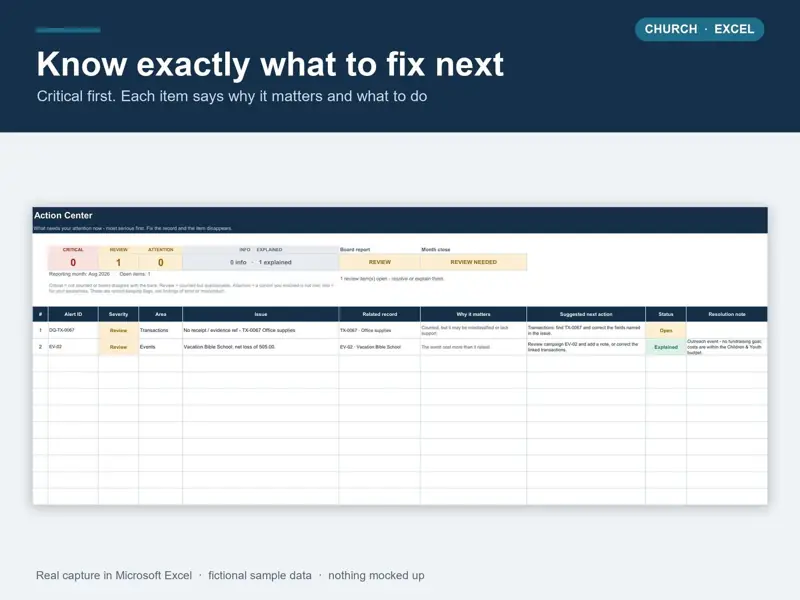Select the Action Center title cell
The image size is (800, 600).
pos(63,215)
